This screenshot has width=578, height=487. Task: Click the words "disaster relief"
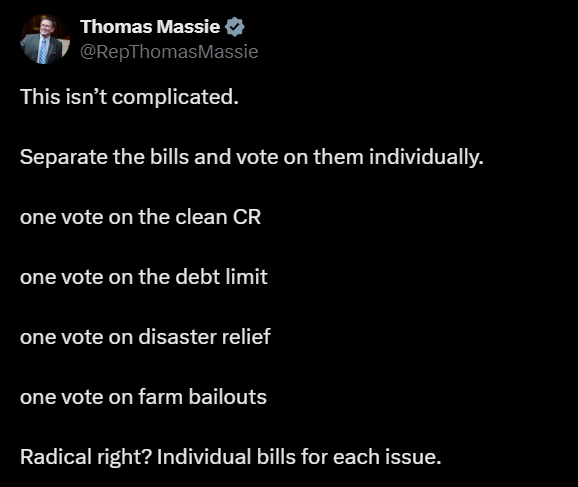(x=205, y=337)
